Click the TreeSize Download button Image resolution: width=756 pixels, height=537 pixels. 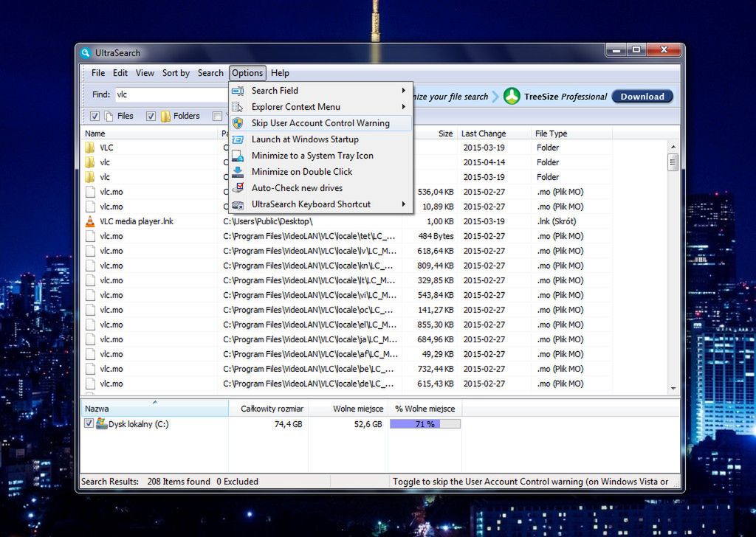[x=642, y=97]
